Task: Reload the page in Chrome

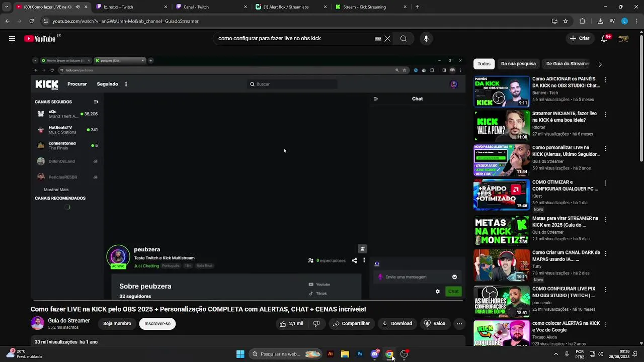Action: click(32, 21)
